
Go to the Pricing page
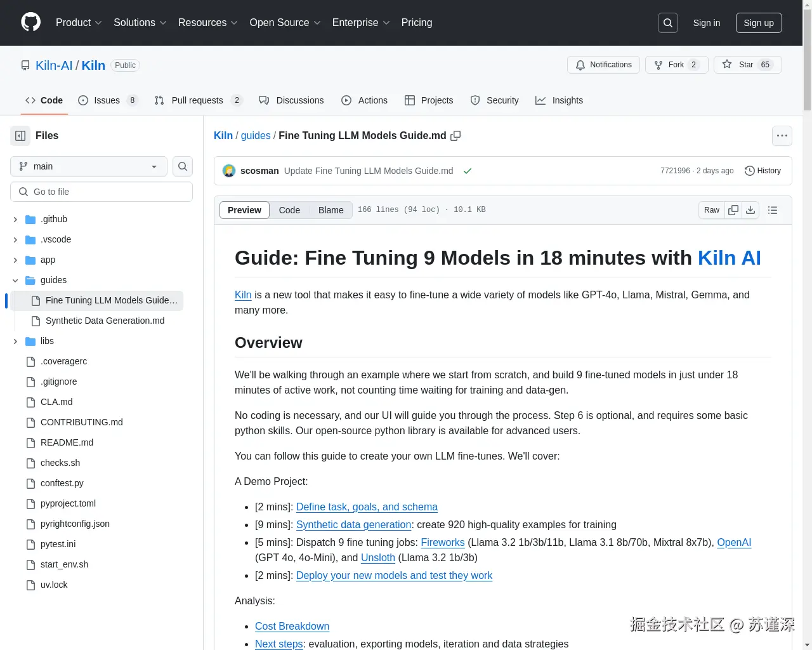[417, 23]
